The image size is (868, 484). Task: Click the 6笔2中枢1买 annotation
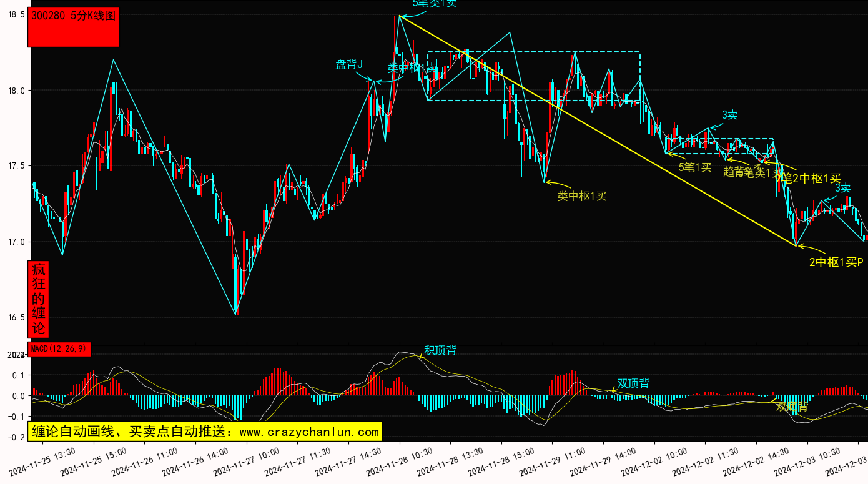[808, 178]
